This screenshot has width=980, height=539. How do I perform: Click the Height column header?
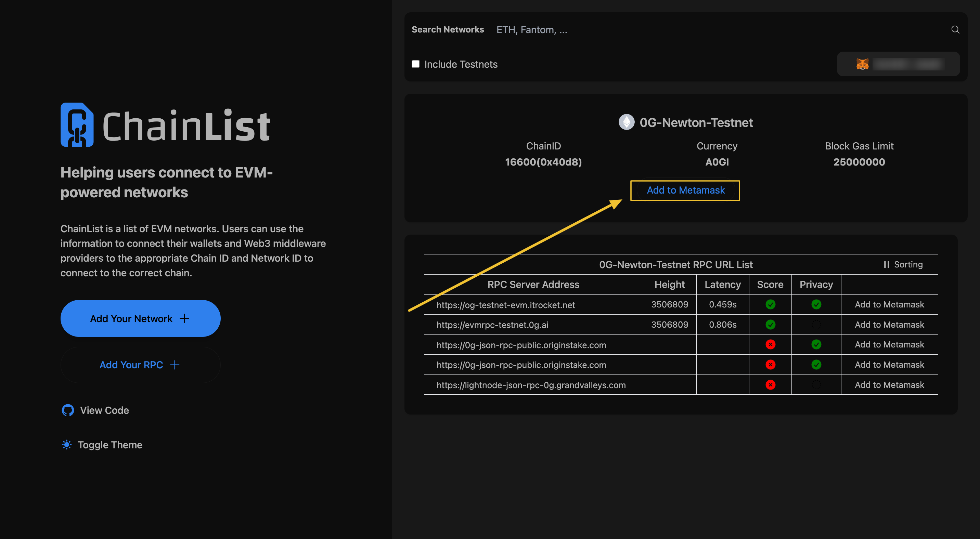coord(669,285)
